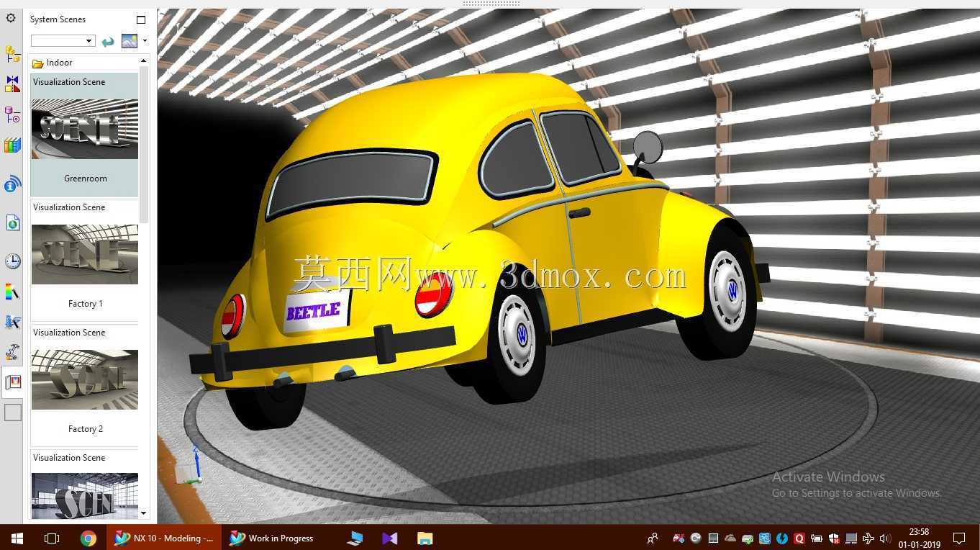980x550 pixels.
Task: Switch to NX 10 - Modeling window
Action: click(164, 538)
